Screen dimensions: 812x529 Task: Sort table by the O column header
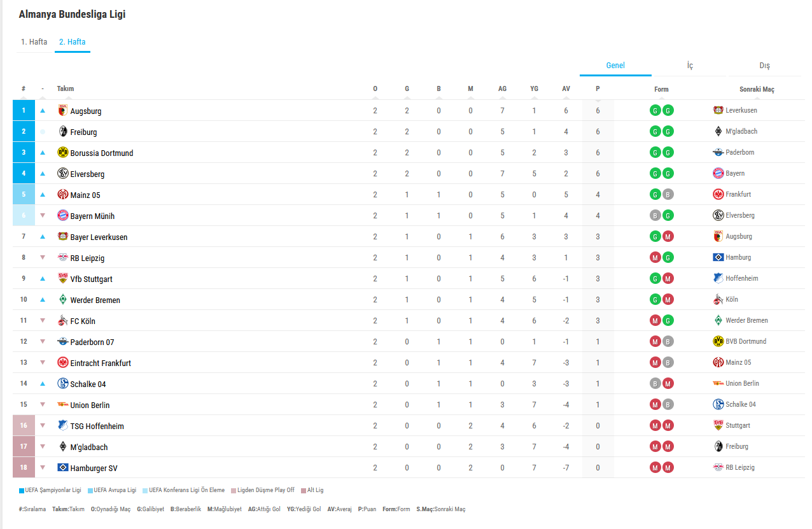tap(375, 89)
